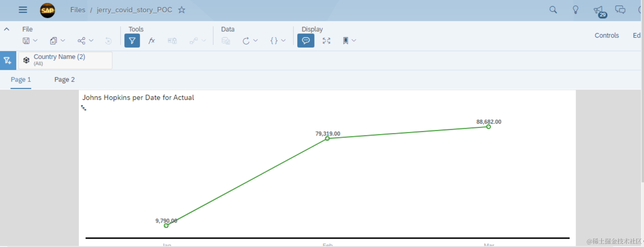
Task: Click the jerry_covid_story_POC breadcrumb
Action: (x=134, y=10)
